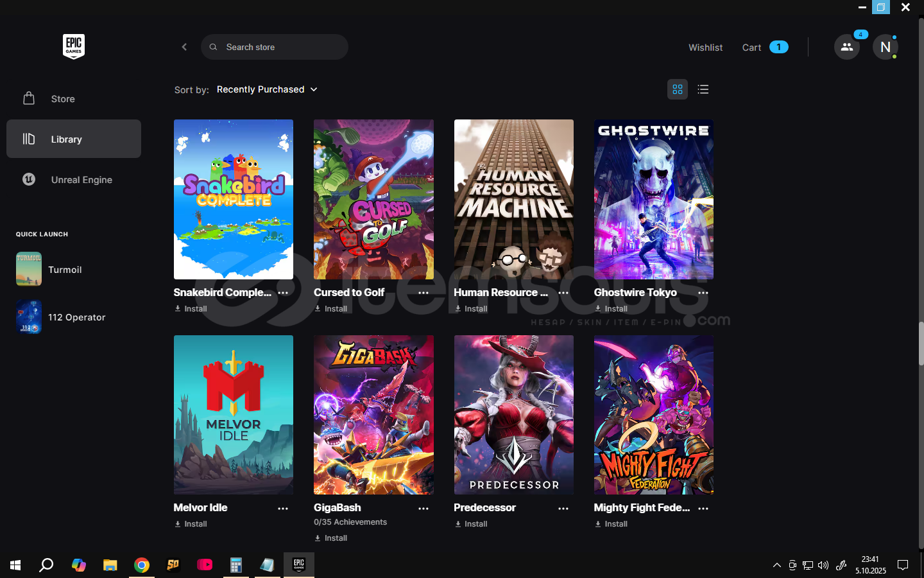Install Ghostwire Tokyo

click(611, 309)
